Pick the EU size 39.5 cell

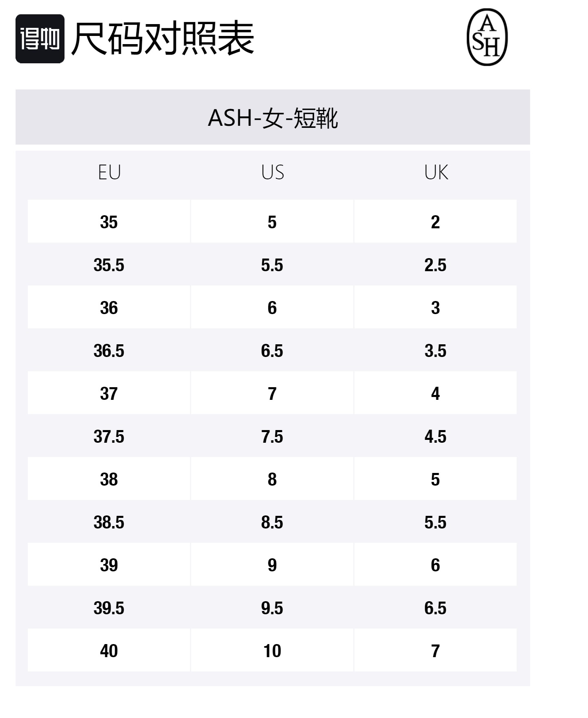[x=109, y=608]
